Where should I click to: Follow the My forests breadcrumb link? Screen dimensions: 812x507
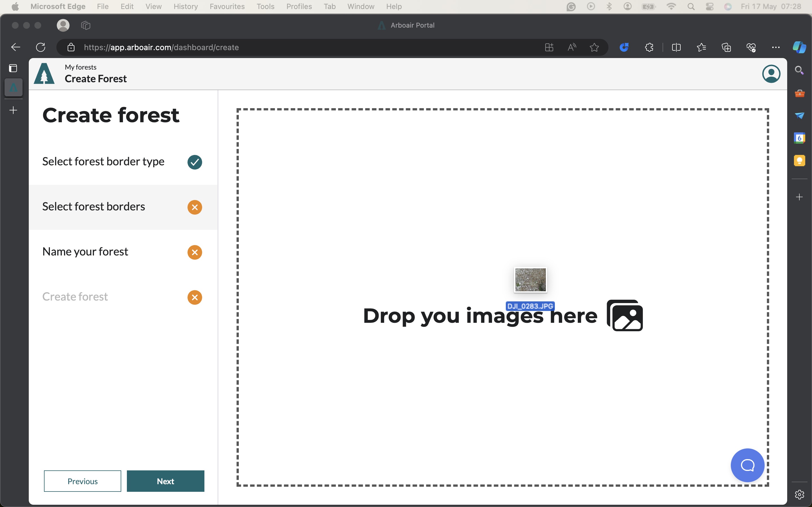pos(81,67)
